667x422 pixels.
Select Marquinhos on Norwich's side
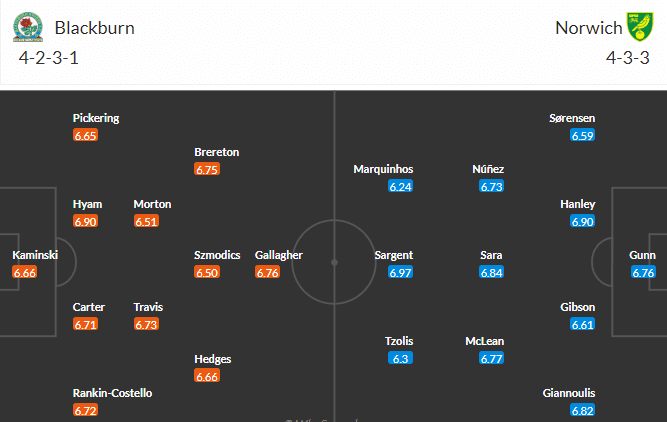click(383, 169)
